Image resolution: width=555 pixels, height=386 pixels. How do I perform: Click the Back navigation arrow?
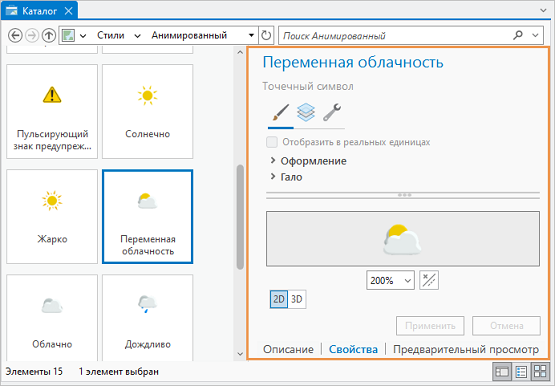[x=15, y=35]
